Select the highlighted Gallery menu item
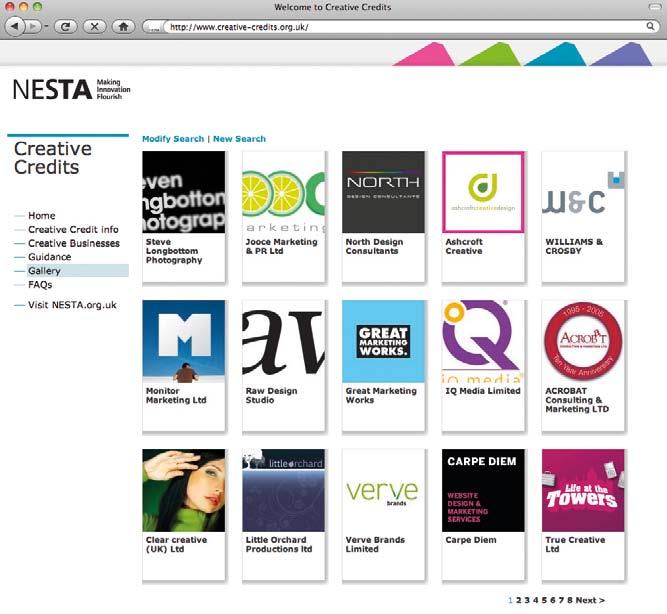The image size is (667, 614). point(77,271)
